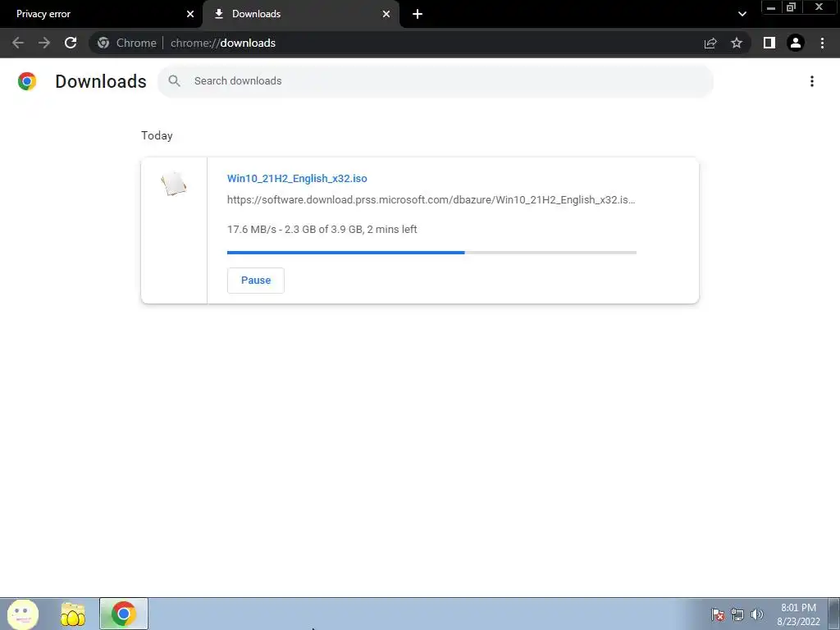Image resolution: width=840 pixels, height=630 pixels.
Task: Open the profile avatar menu
Action: point(796,43)
